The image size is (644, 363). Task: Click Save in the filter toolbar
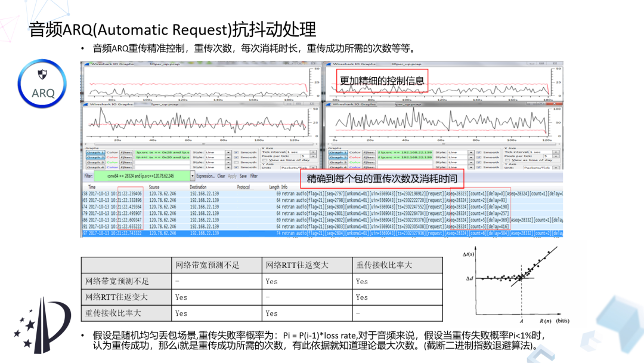(244, 177)
